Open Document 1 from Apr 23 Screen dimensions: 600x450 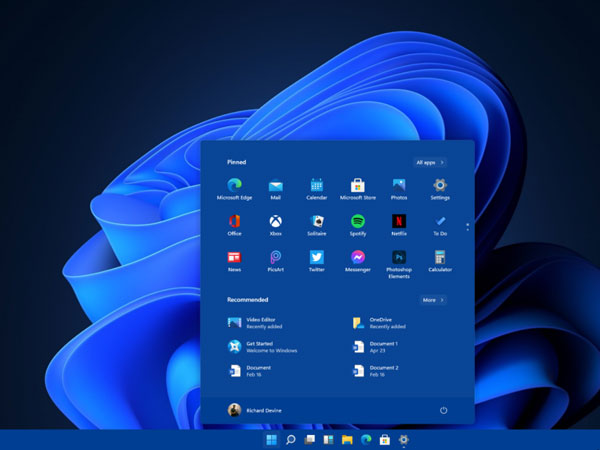(375, 347)
